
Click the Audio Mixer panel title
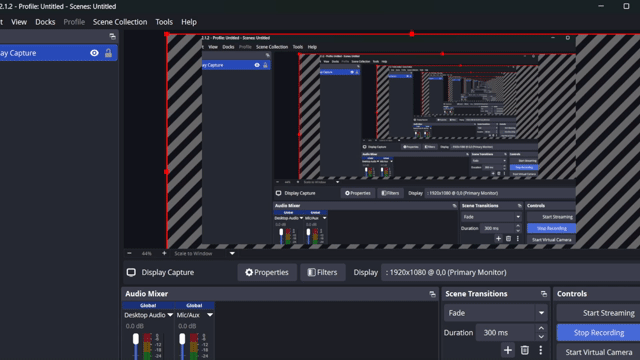click(147, 294)
